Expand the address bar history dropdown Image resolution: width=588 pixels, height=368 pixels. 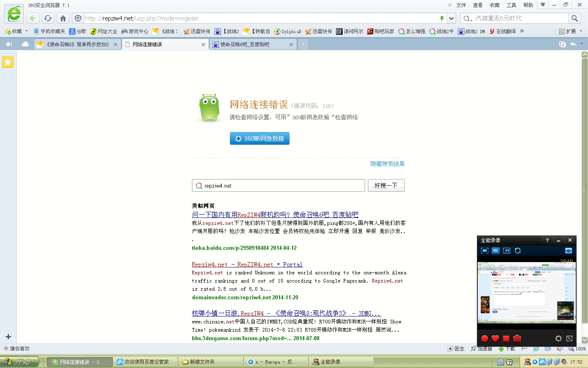(451, 18)
